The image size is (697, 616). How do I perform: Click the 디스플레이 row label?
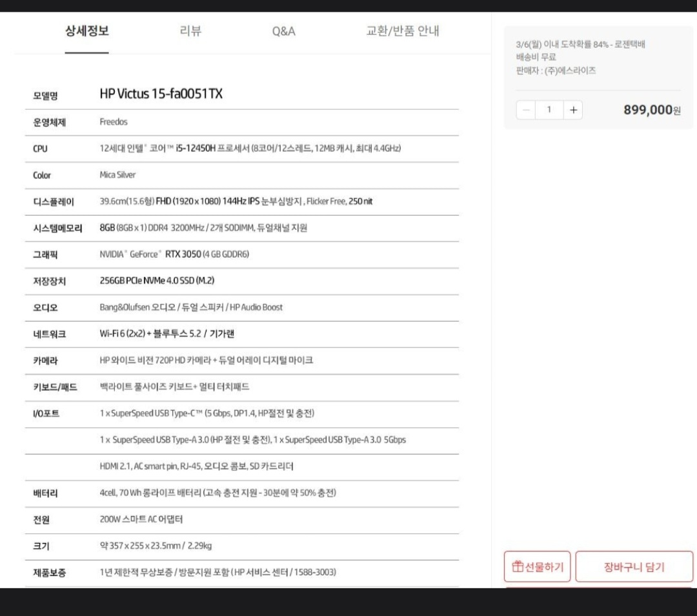54,202
